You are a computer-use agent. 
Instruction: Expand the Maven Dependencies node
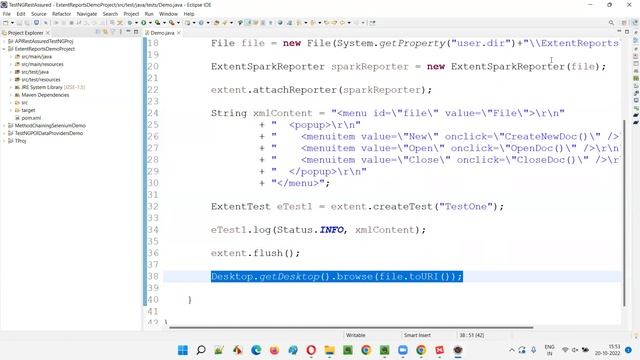(x=11, y=95)
